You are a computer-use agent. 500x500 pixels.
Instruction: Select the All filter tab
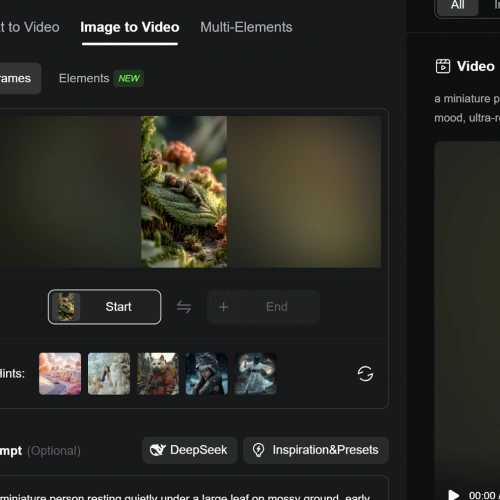click(458, 5)
